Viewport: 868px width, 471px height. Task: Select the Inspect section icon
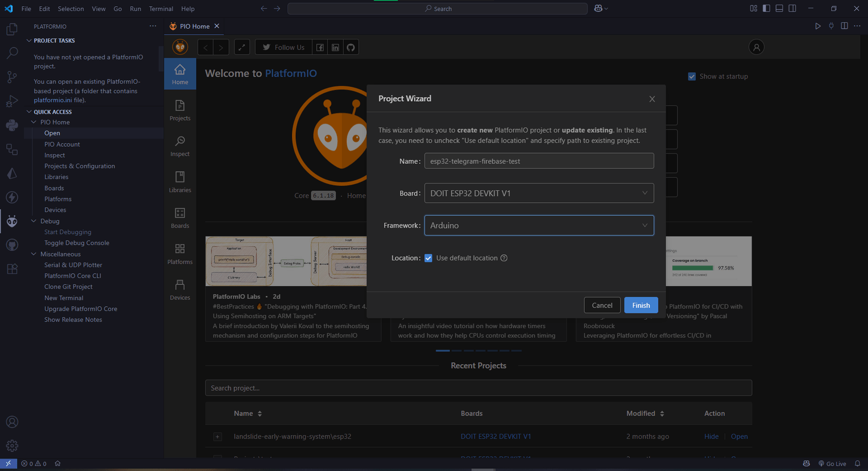[180, 145]
